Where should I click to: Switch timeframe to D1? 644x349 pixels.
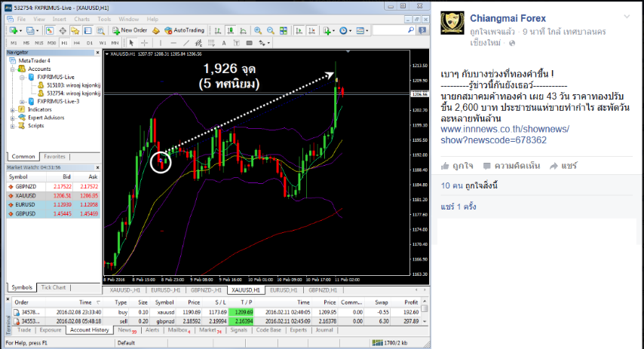pos(90,43)
